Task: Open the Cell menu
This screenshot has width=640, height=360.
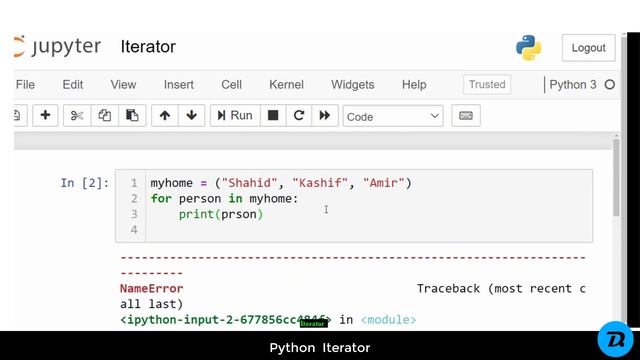Action: coord(231,84)
